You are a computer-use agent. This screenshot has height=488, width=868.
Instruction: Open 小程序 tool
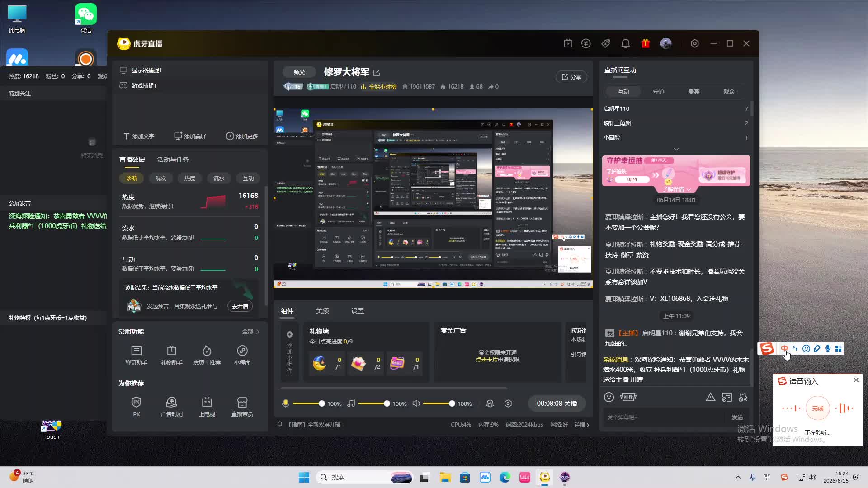pos(242,355)
